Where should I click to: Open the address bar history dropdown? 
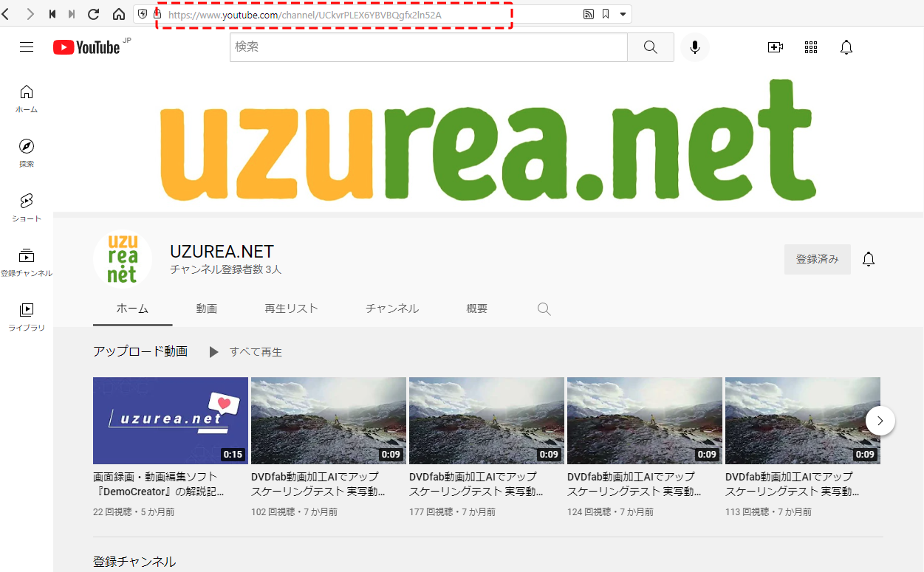point(623,14)
